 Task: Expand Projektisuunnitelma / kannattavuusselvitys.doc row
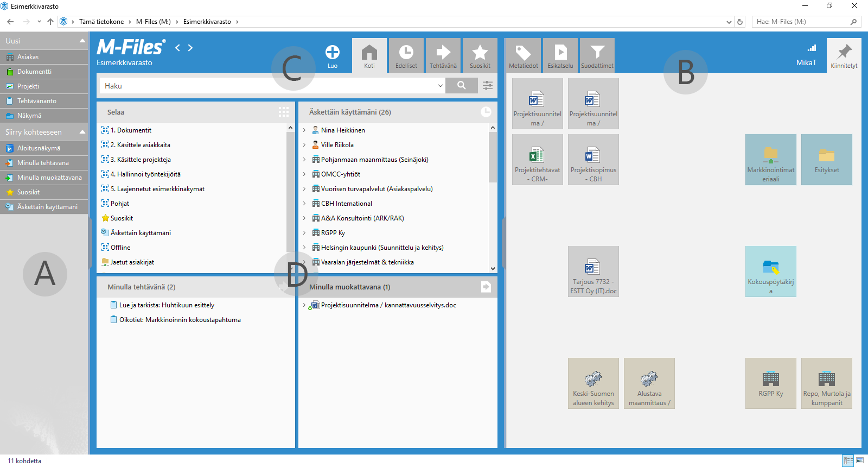pyautogui.click(x=304, y=305)
